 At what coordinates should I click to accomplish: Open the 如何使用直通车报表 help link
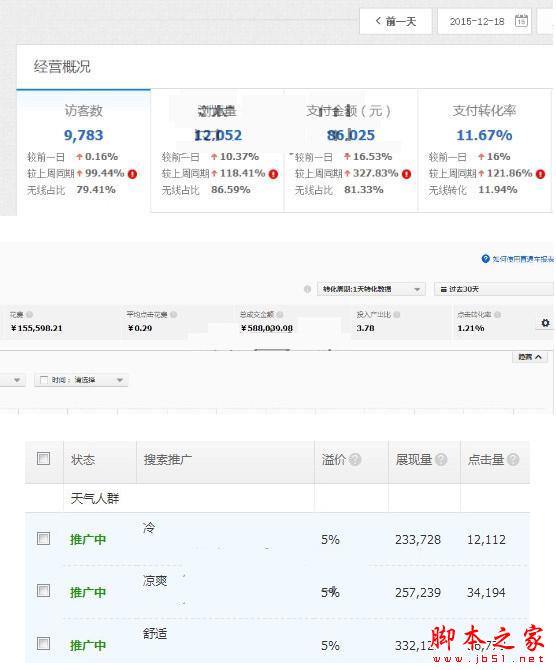pos(523,259)
